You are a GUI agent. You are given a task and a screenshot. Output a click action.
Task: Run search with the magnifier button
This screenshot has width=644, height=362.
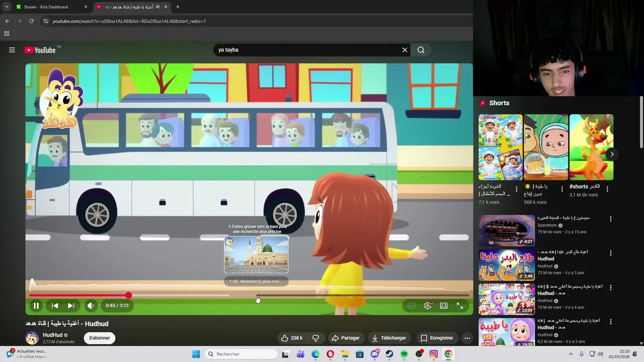tap(421, 50)
